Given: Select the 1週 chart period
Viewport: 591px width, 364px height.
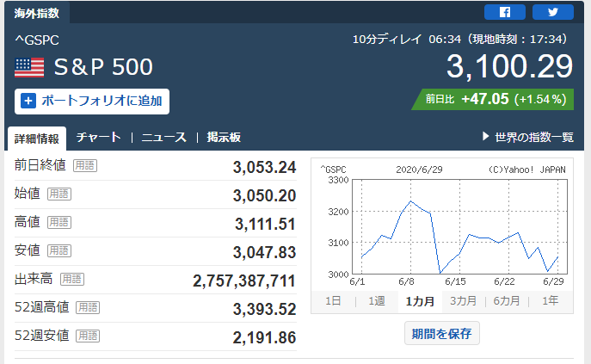Looking at the screenshot, I should [x=377, y=301].
